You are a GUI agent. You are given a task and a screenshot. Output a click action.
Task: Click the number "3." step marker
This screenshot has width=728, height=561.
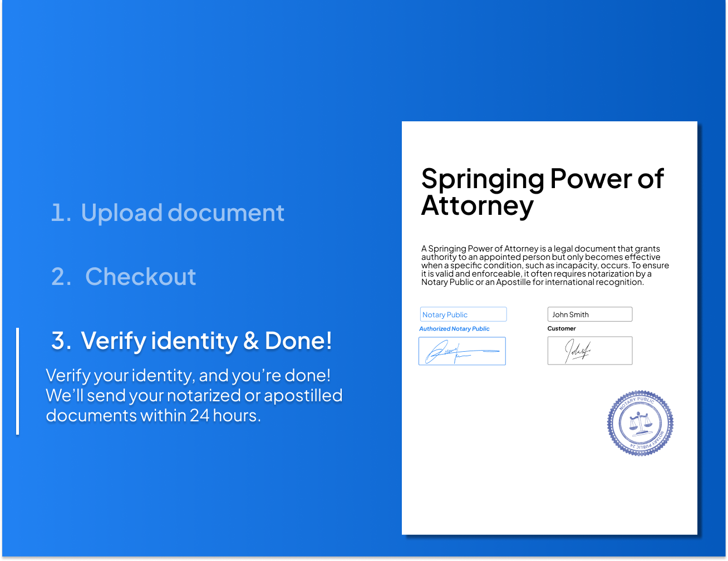[61, 341]
